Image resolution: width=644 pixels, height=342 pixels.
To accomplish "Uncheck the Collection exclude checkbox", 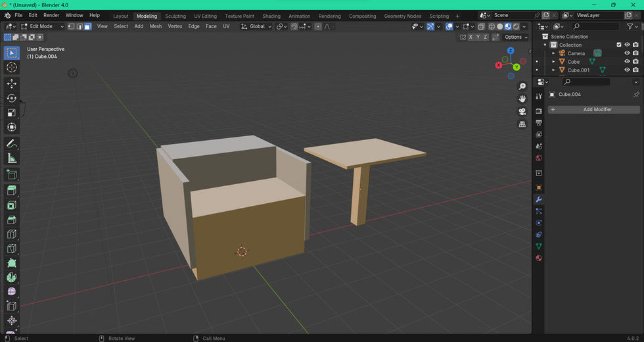I will tap(618, 45).
